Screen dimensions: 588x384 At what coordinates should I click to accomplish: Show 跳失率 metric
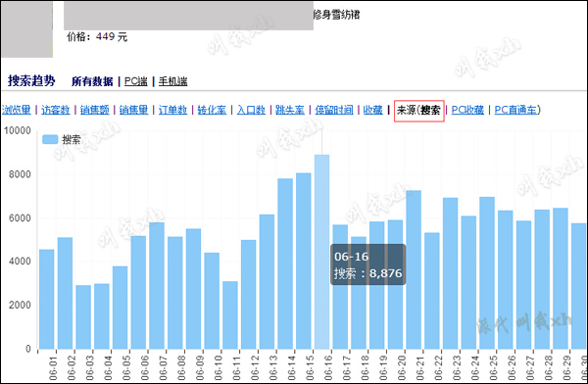pos(290,110)
